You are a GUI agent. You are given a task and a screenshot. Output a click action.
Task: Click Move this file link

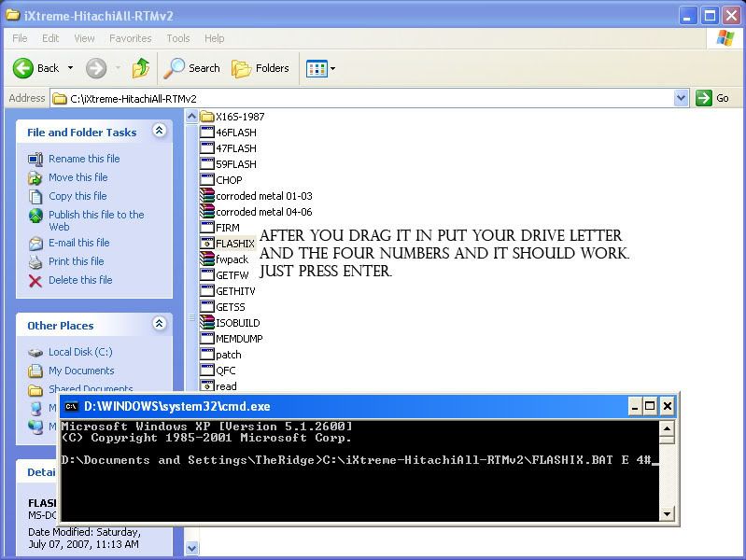click(78, 177)
